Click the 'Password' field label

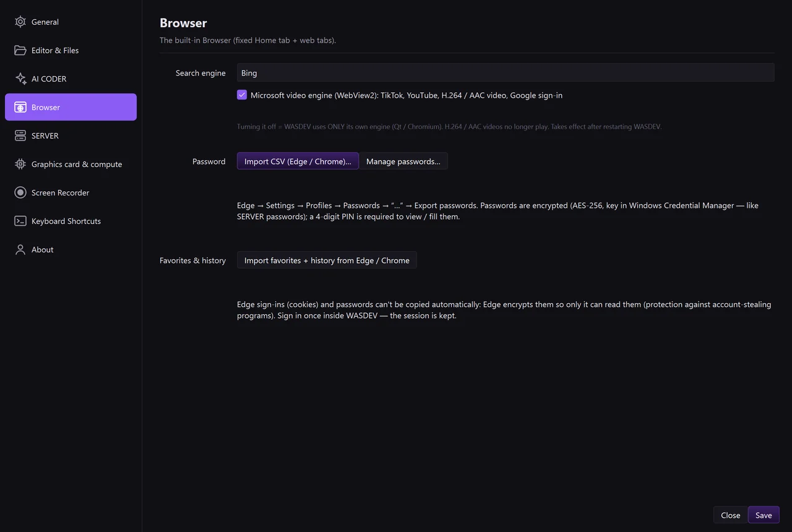coord(209,161)
